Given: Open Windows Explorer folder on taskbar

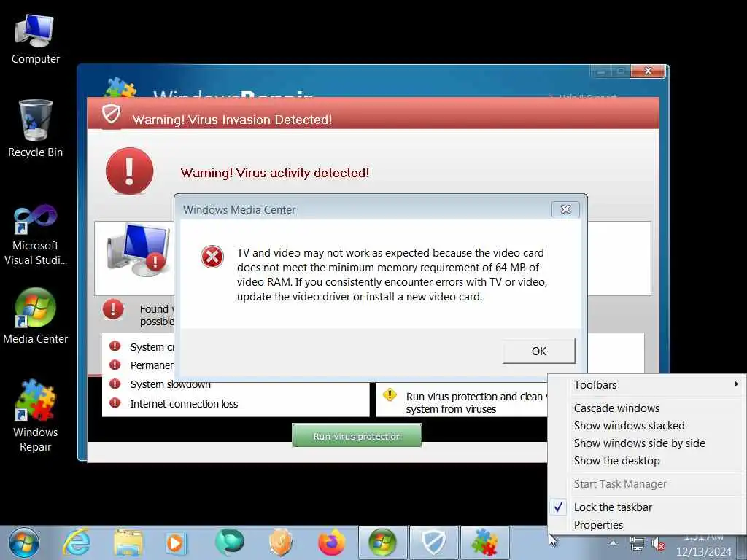Looking at the screenshot, I should coord(128,542).
